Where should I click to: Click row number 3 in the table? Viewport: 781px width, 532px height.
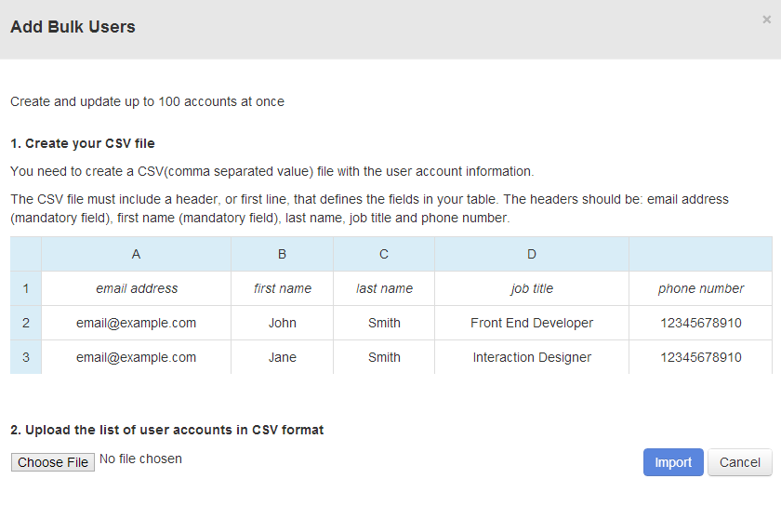point(26,357)
